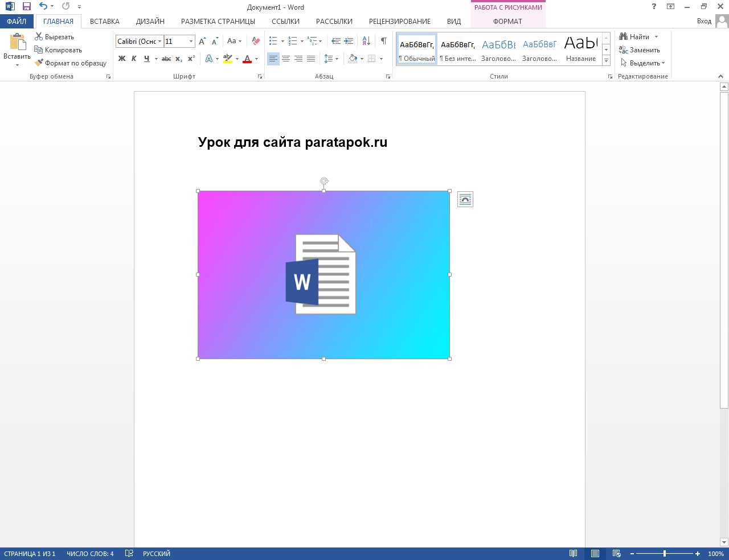Click text effects glowing A icon

[x=209, y=59]
